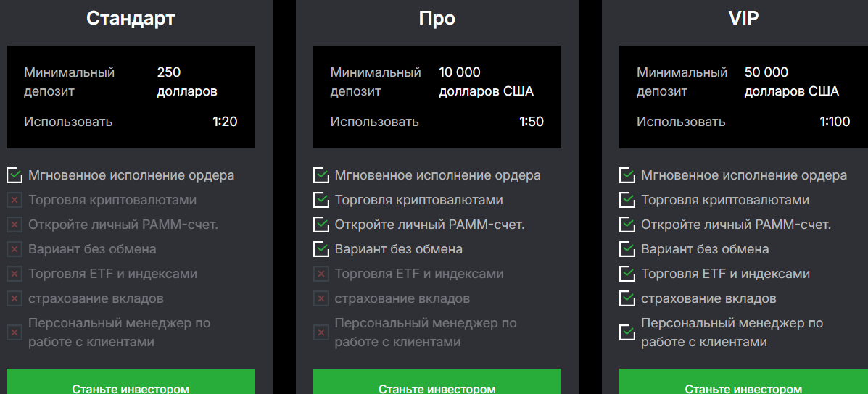Select the Стандарт plan heading

coord(131,18)
